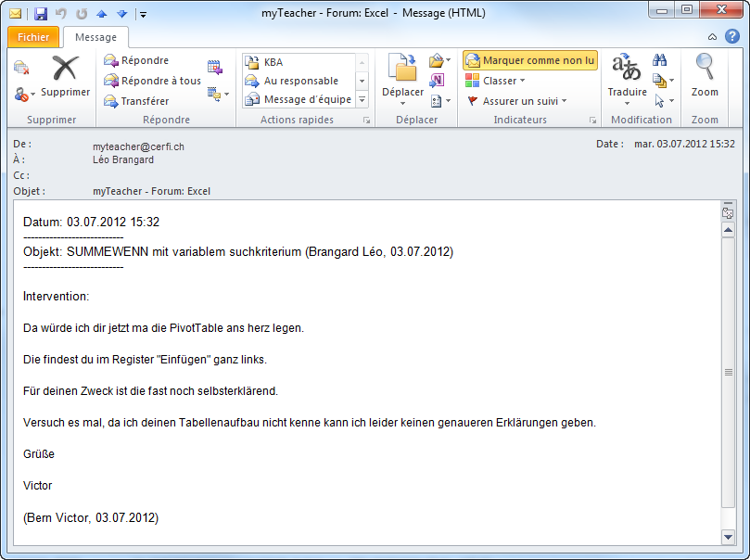Open the Fichier tab
The image size is (750, 560).
coord(33,37)
